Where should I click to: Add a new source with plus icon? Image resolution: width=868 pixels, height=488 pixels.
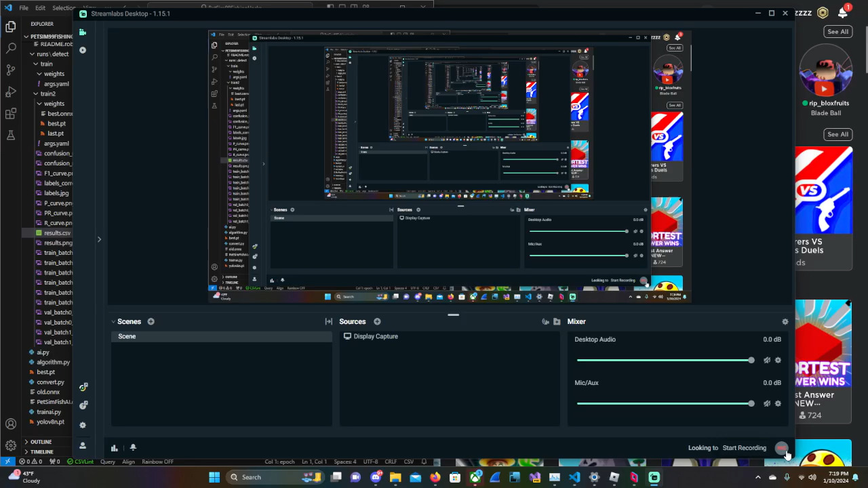(x=377, y=322)
